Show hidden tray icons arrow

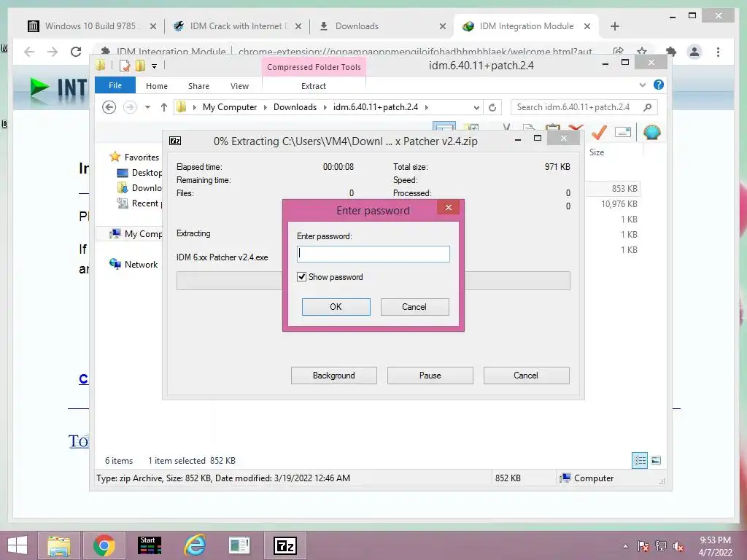point(625,546)
